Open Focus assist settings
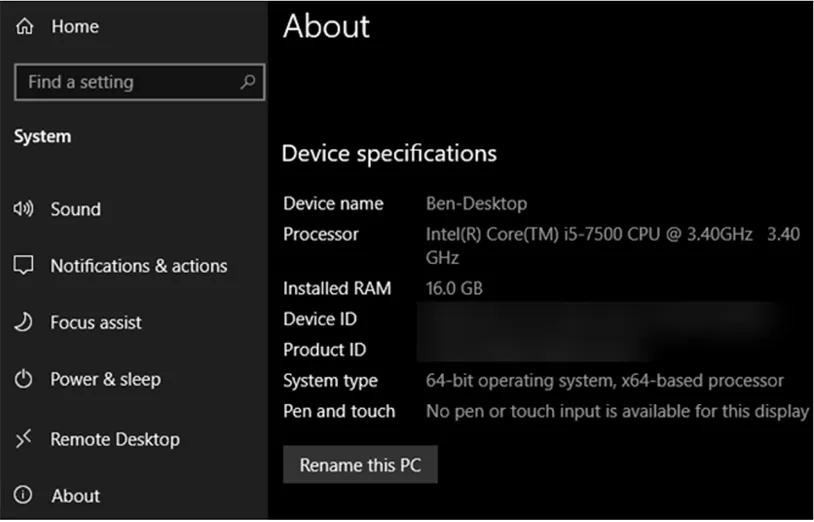Image resolution: width=814 pixels, height=522 pixels. click(x=96, y=322)
